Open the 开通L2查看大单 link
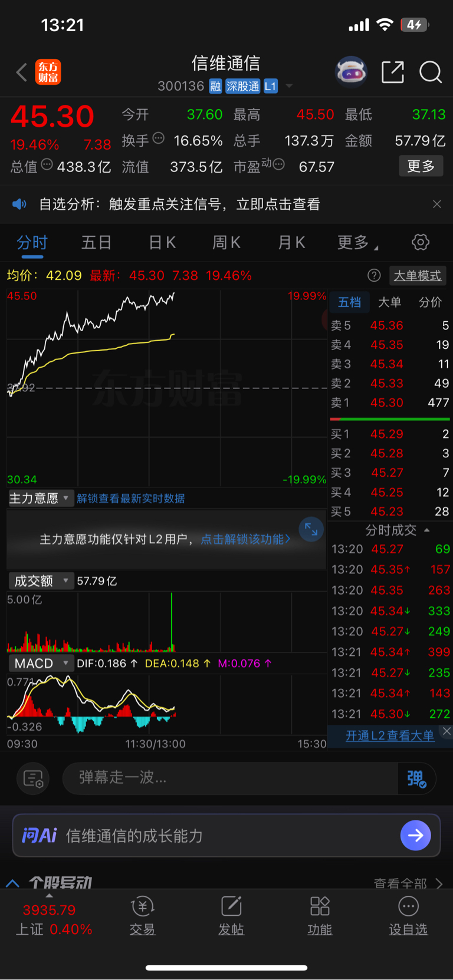Image resolution: width=453 pixels, height=980 pixels. tap(390, 735)
